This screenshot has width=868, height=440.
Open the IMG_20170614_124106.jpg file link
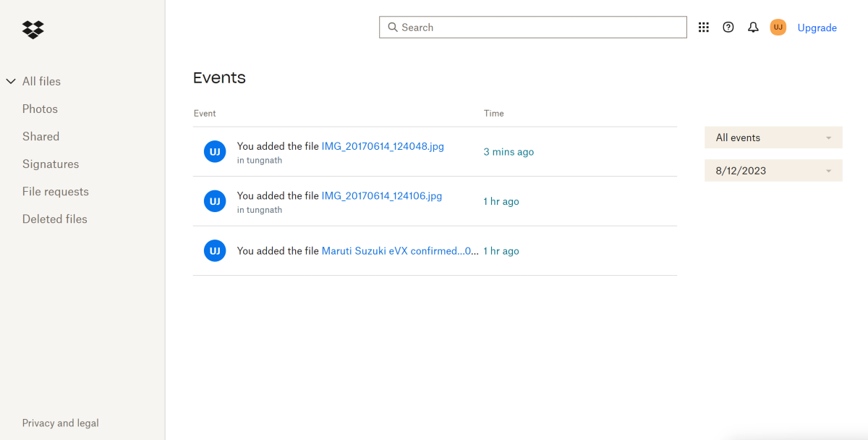pos(381,196)
